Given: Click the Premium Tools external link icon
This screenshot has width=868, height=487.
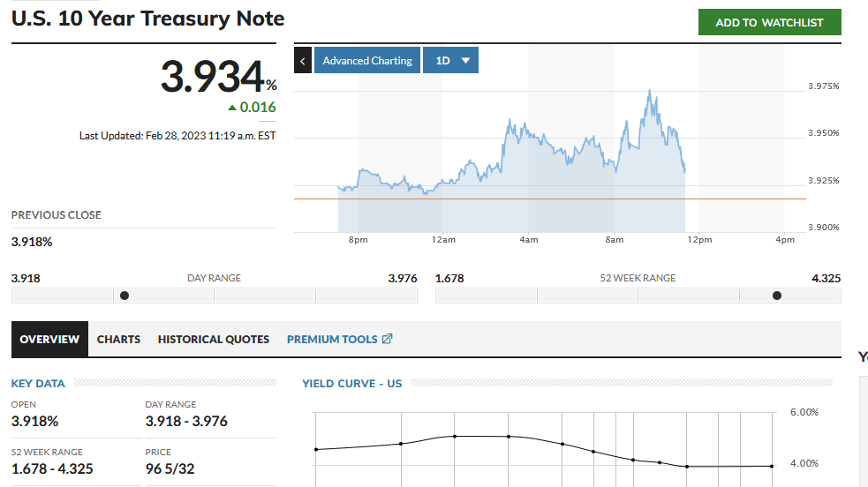Looking at the screenshot, I should click(387, 338).
